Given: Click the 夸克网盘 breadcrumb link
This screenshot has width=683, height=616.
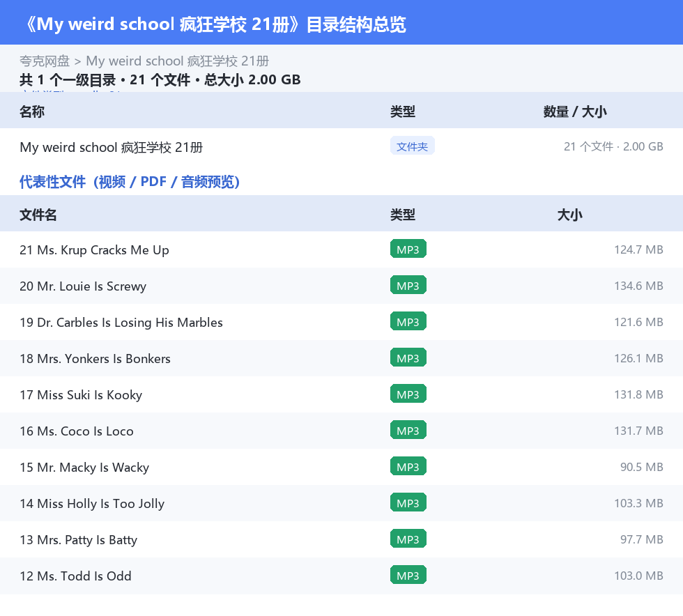Looking at the screenshot, I should [x=45, y=61].
